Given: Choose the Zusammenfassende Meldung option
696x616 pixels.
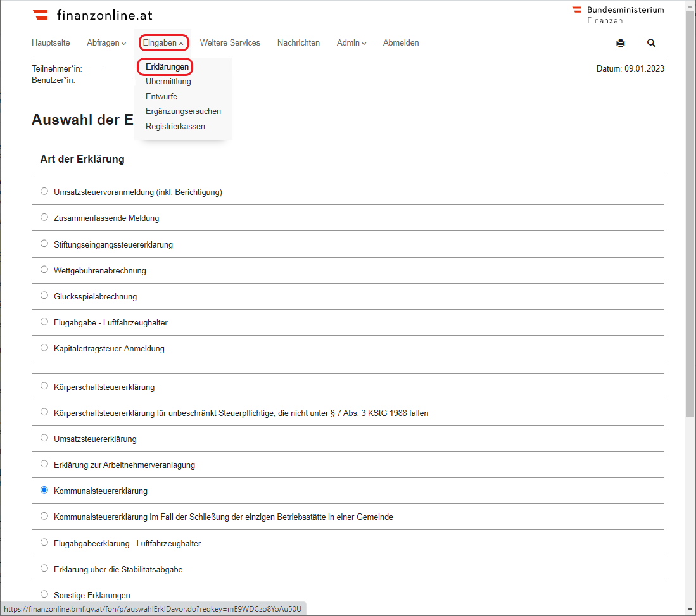Looking at the screenshot, I should [x=44, y=217].
